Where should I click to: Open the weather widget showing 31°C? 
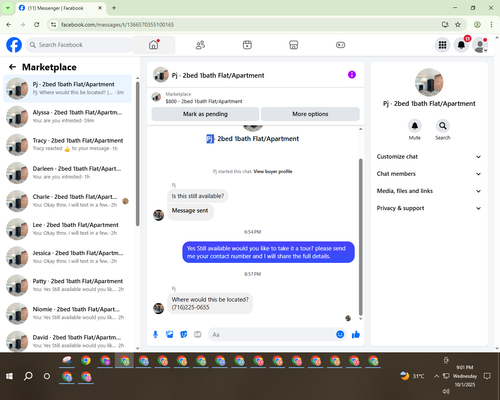413,376
